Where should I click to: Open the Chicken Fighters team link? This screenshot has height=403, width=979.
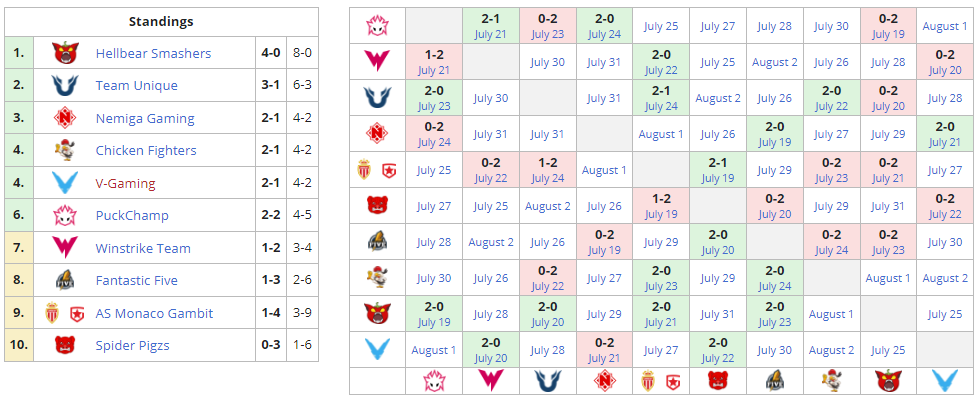pos(145,151)
